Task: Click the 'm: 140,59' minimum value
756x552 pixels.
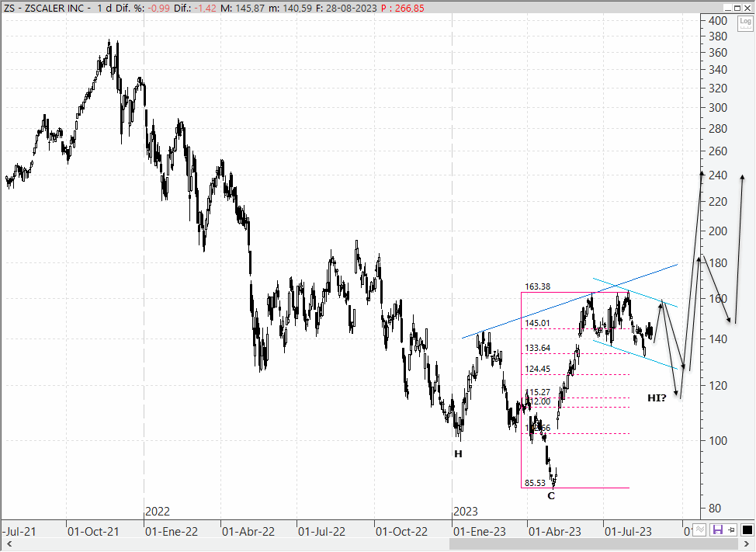Action: (290, 9)
